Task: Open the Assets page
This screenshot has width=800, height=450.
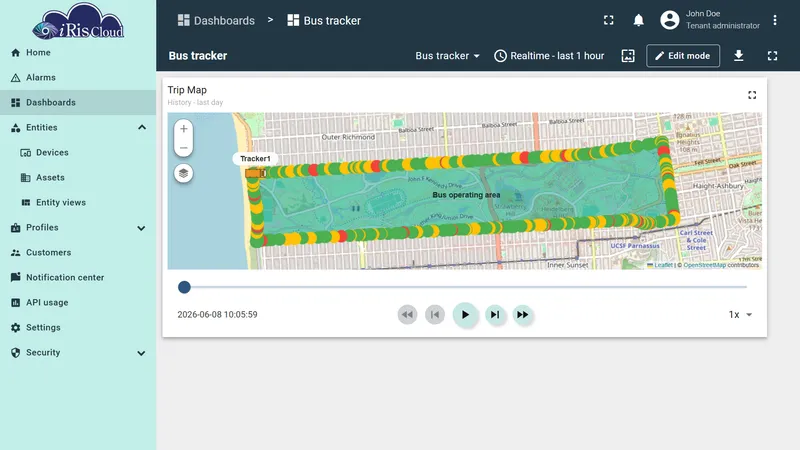Action: (x=78, y=178)
